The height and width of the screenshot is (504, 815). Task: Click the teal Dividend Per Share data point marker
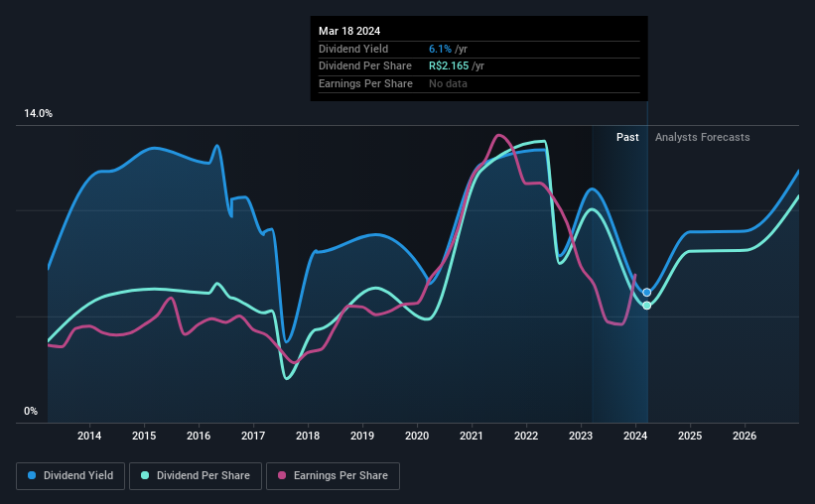(646, 306)
